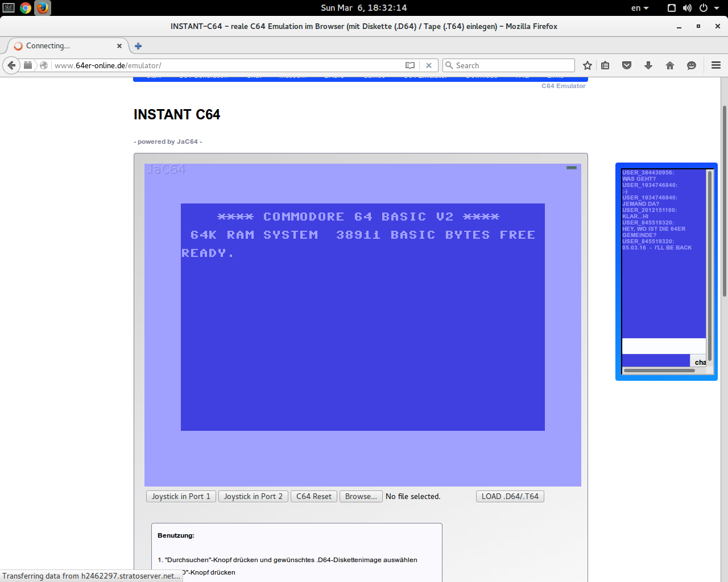Click the chat box vertical scrollbar
Viewport: 728px width, 582px height.
point(710,266)
